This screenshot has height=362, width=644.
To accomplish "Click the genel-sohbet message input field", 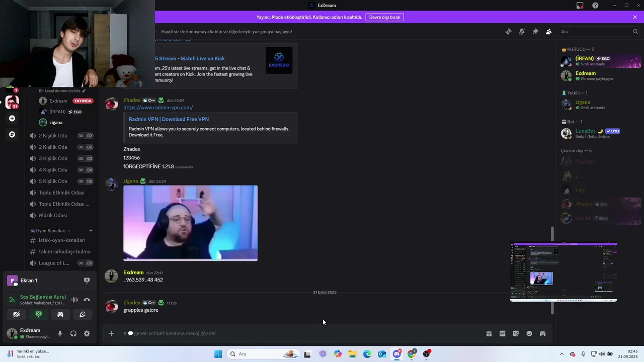I will pyautogui.click(x=302, y=333).
